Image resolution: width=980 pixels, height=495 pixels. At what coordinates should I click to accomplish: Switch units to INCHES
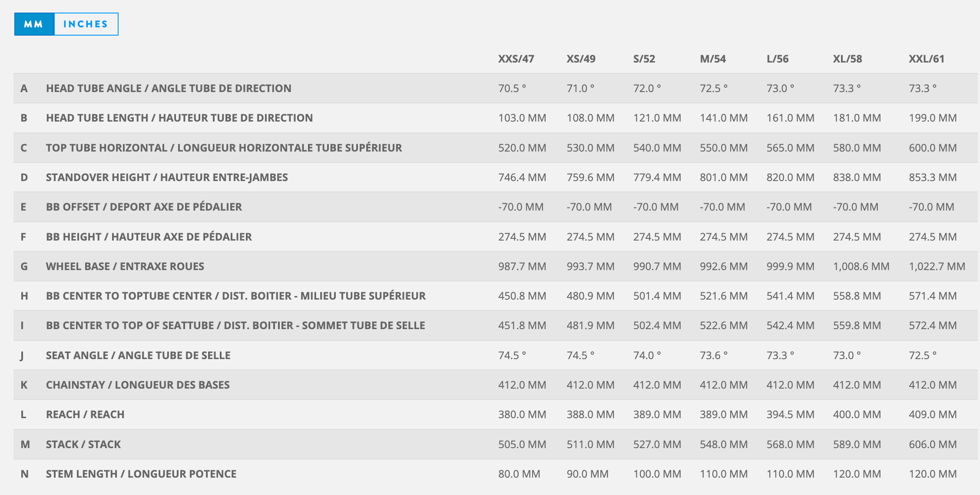point(86,24)
